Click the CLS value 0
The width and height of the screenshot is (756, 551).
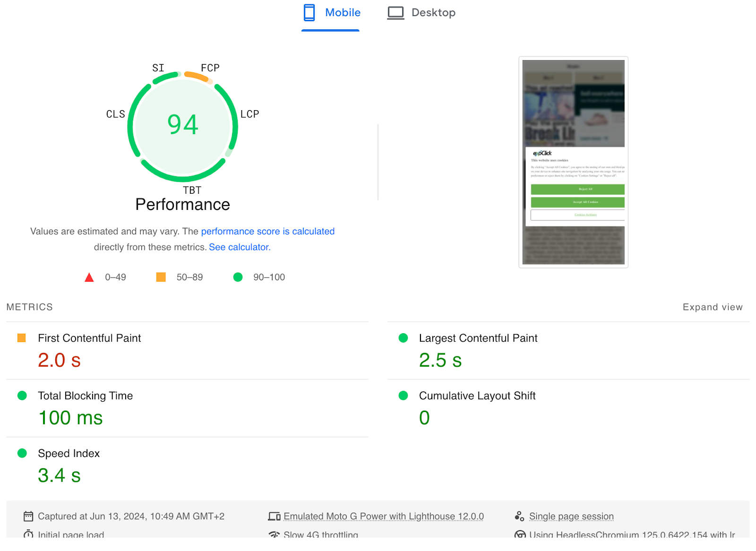coord(425,418)
